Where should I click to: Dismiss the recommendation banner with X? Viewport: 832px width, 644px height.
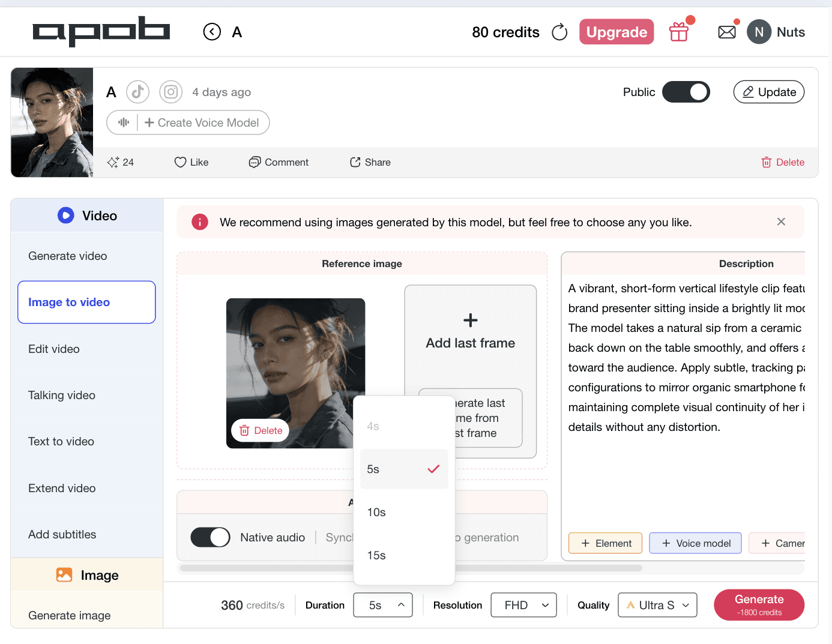(x=781, y=221)
